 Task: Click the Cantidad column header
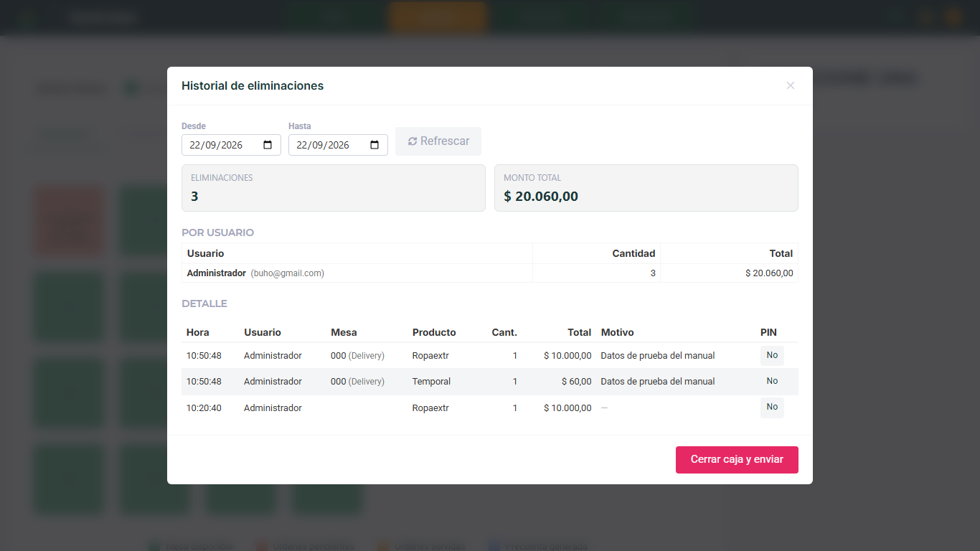tap(633, 253)
